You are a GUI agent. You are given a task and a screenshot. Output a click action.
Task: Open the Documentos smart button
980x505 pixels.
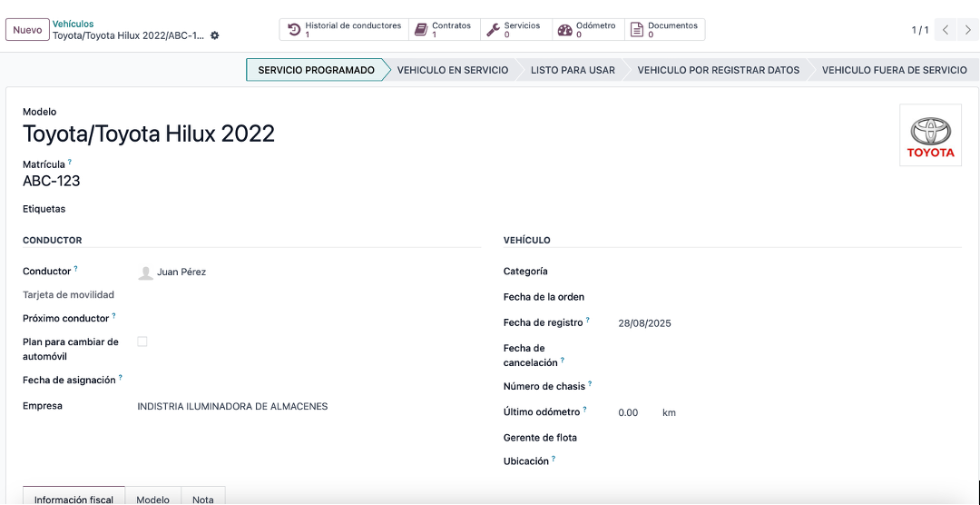665,29
